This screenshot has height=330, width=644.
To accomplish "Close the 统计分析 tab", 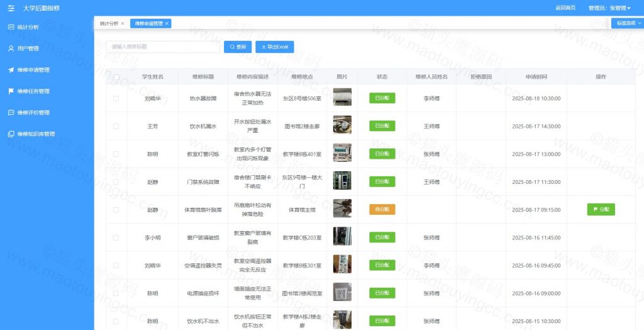I will pyautogui.click(x=123, y=24).
